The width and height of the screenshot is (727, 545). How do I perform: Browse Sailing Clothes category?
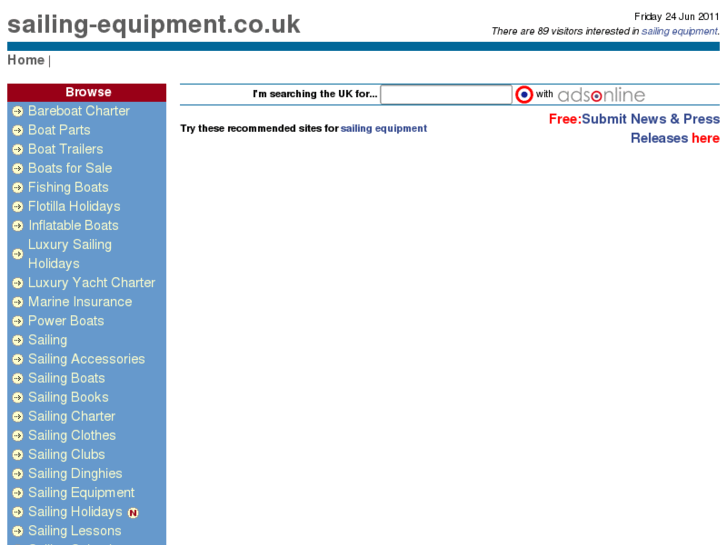point(72,435)
